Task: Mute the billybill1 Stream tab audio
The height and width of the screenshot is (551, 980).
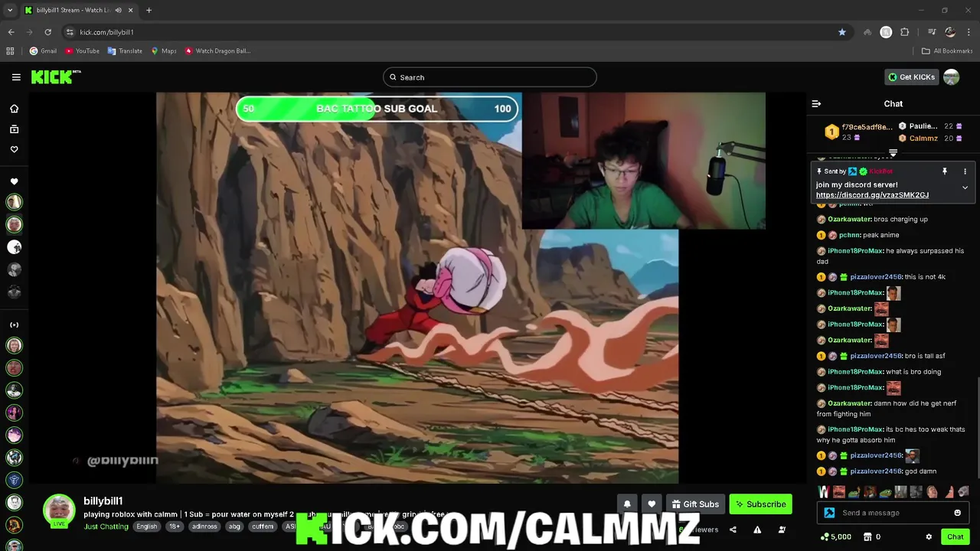Action: tap(118, 10)
